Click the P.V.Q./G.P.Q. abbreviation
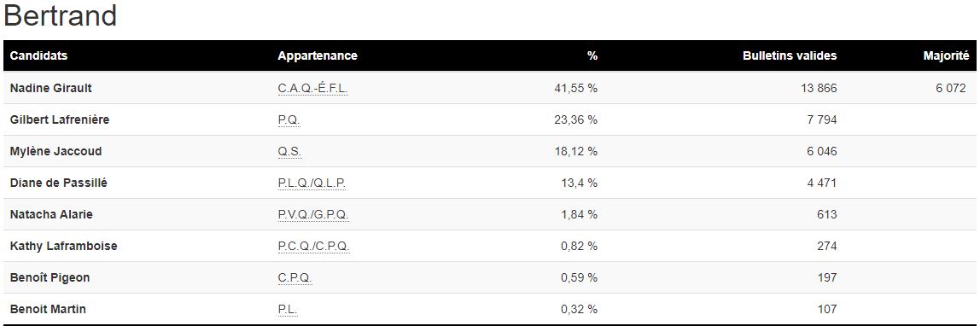 click(x=314, y=215)
